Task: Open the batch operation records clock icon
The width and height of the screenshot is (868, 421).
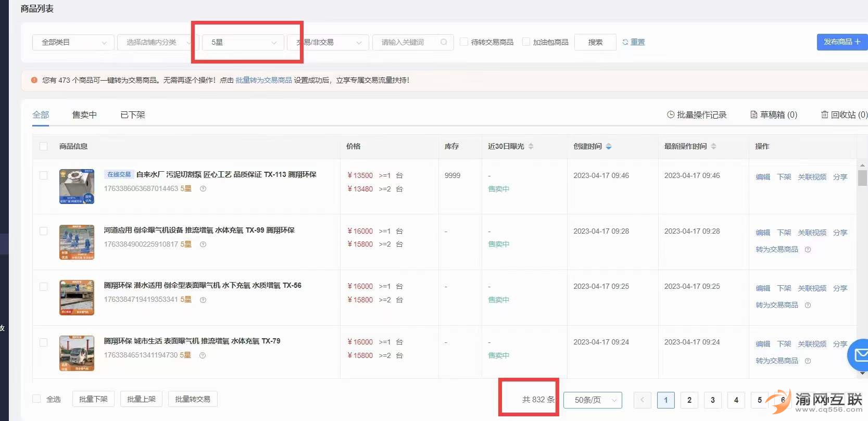Action: [x=671, y=114]
